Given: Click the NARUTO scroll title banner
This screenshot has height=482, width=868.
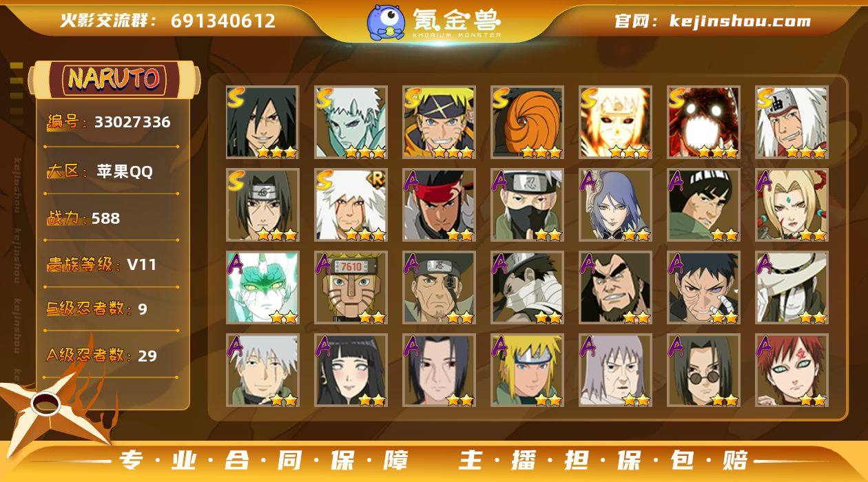Looking at the screenshot, I should click(114, 79).
